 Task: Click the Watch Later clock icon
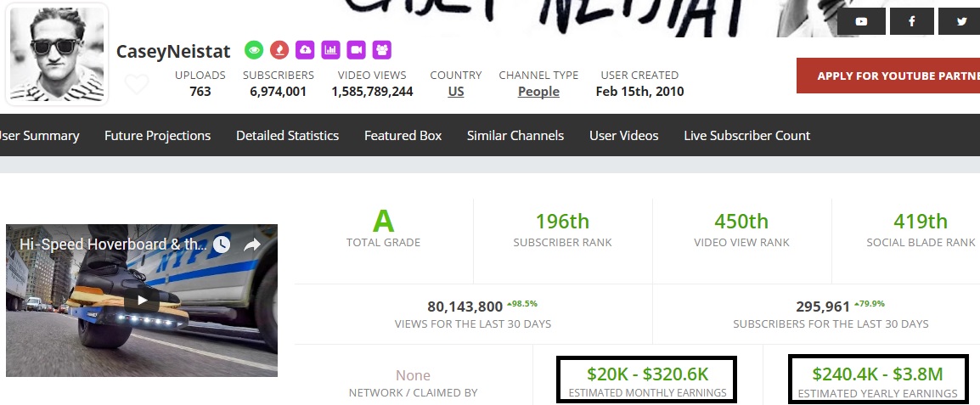[222, 245]
